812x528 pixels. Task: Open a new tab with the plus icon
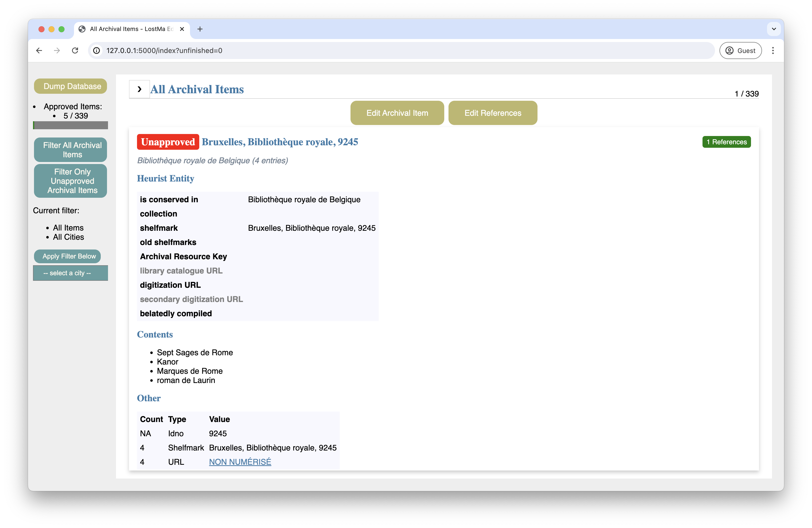click(x=200, y=29)
